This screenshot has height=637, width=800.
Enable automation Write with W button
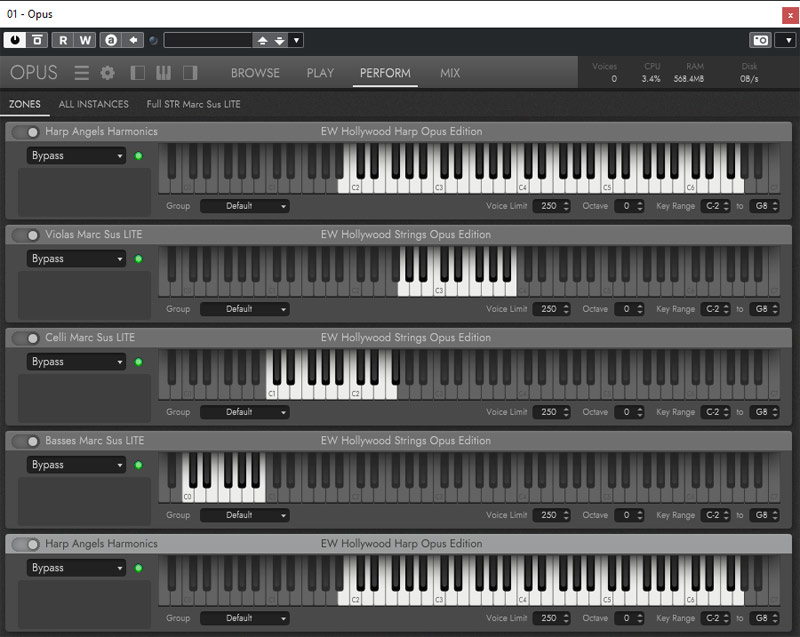[85, 40]
